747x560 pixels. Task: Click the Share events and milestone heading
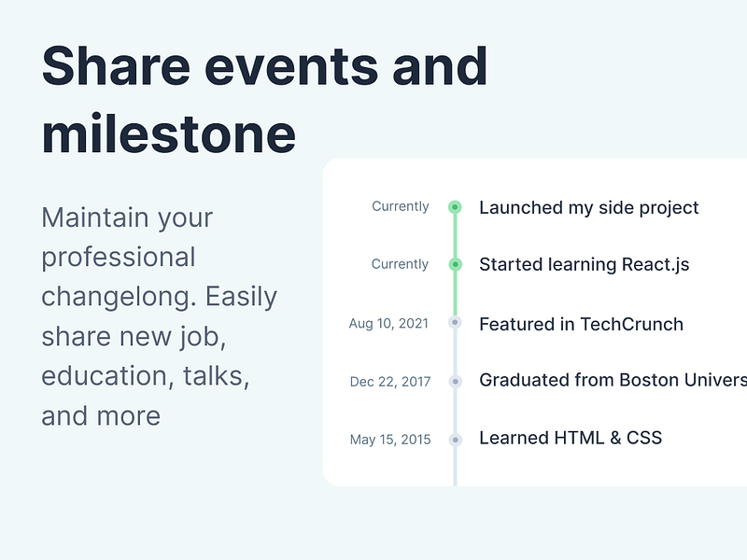pyautogui.click(x=264, y=100)
